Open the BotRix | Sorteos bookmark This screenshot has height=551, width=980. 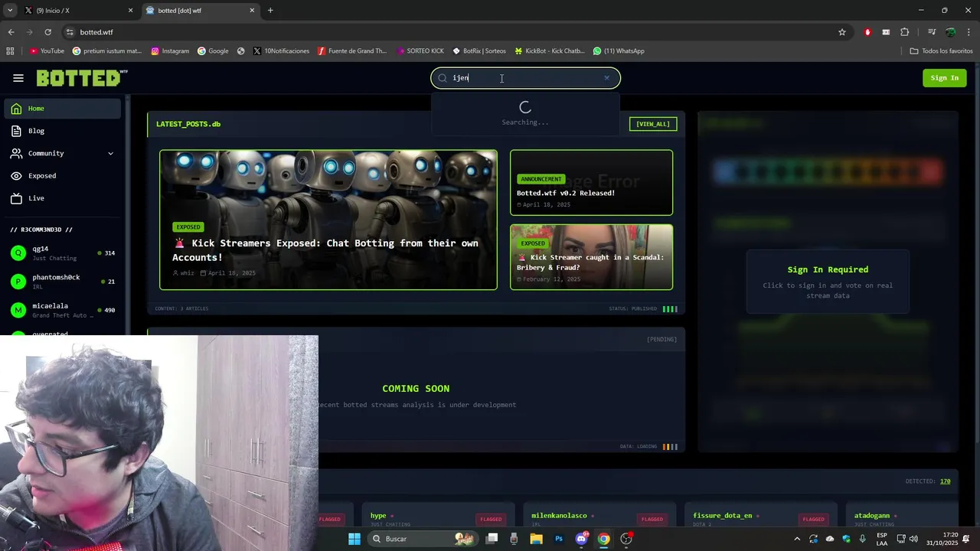(479, 51)
